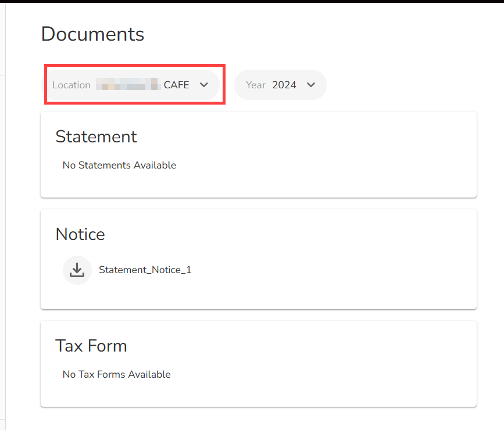Viewport: 504px width, 430px height.
Task: Select the Notice section heading
Action: click(80, 234)
